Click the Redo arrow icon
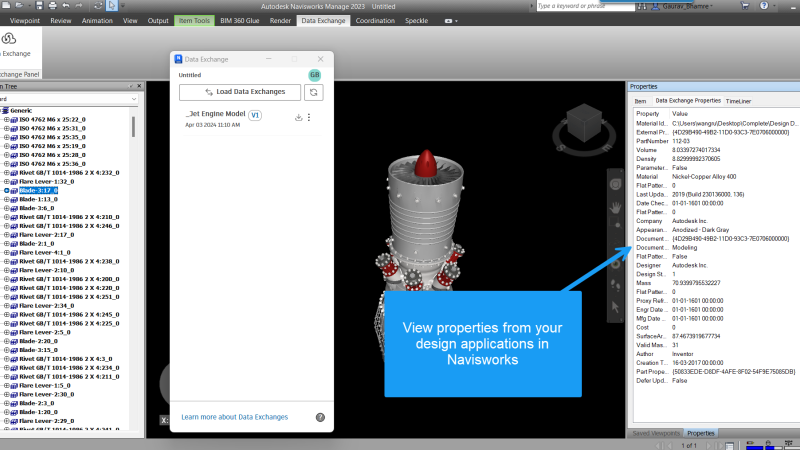The image size is (800, 450). pyautogui.click(x=79, y=6)
